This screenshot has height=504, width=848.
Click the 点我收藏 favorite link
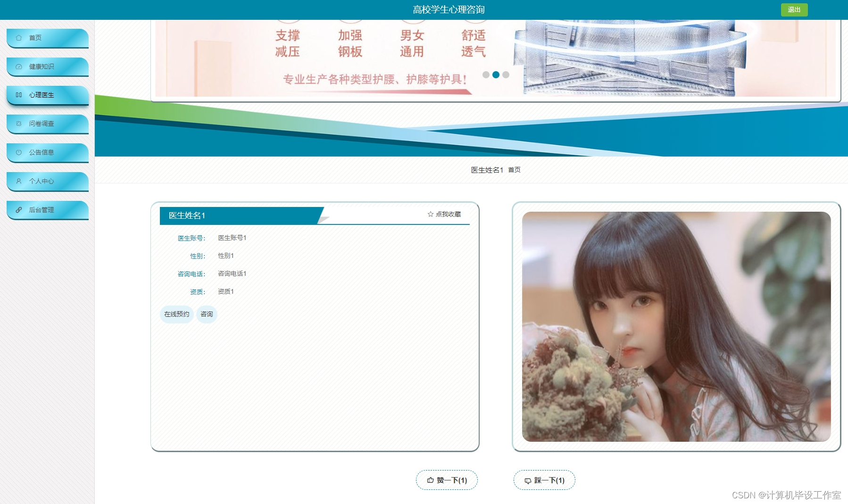[444, 214]
